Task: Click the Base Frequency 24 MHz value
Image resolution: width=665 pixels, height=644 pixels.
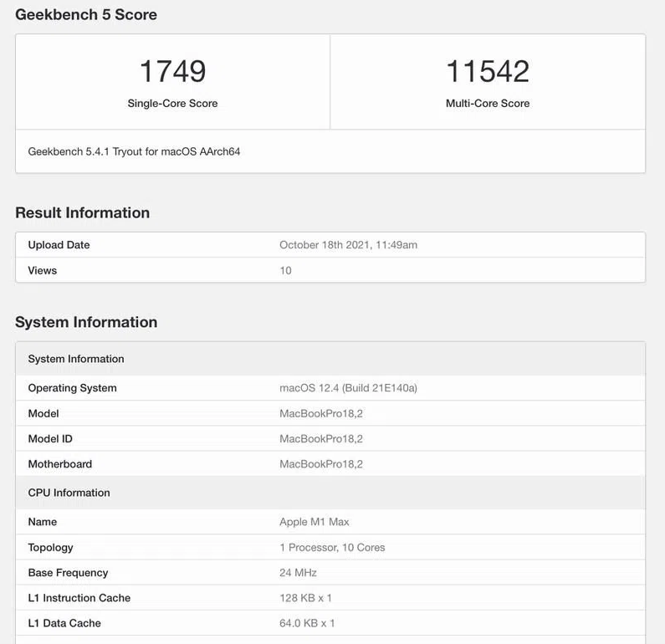Action: tap(298, 573)
